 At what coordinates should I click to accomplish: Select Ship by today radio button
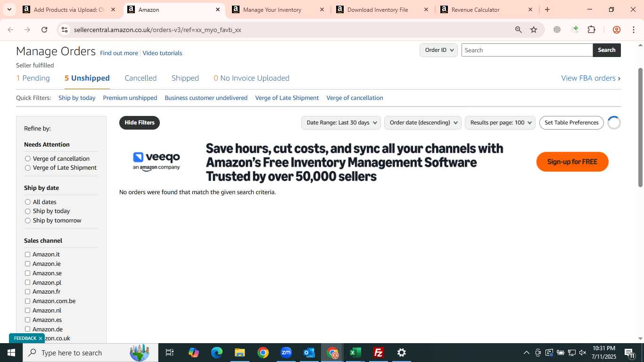pos(28,211)
